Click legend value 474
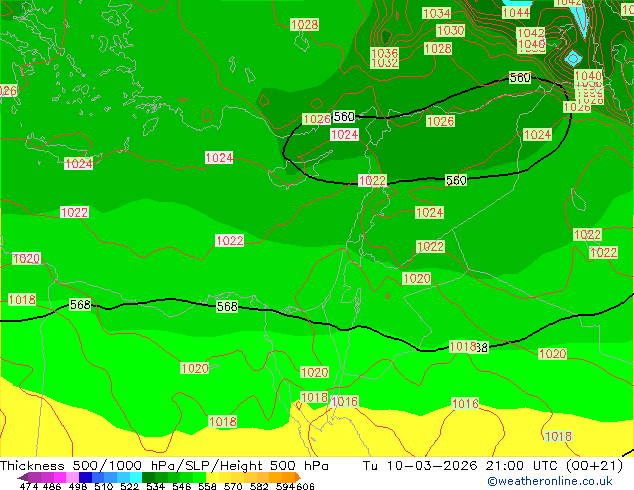The image size is (634, 490). pos(29,486)
